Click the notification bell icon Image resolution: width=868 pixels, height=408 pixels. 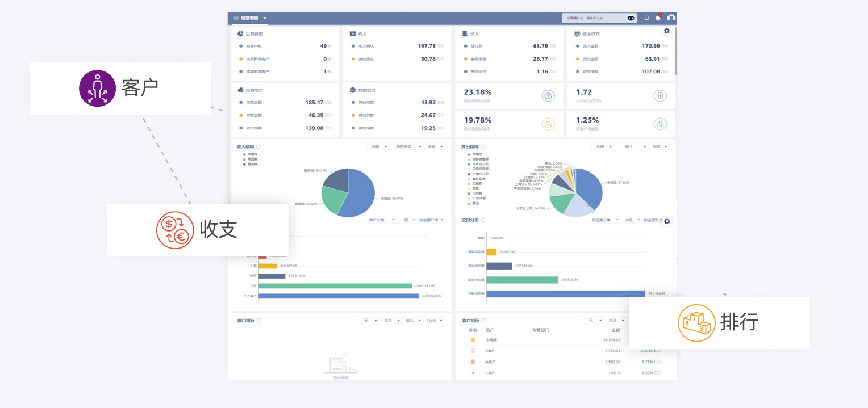[658, 18]
